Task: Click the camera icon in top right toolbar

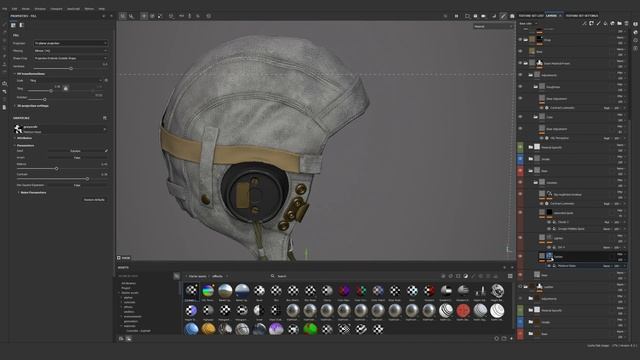Action: click(484, 16)
